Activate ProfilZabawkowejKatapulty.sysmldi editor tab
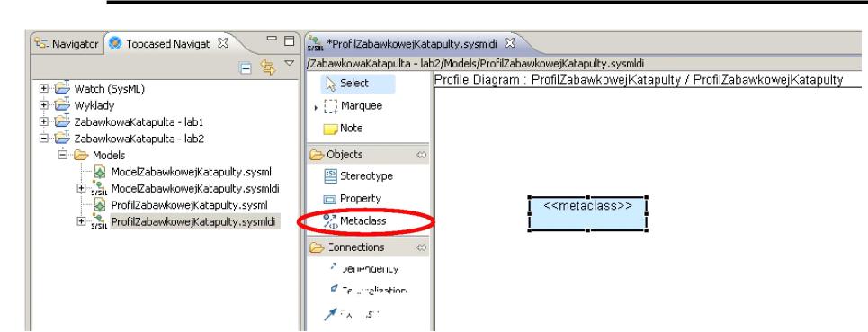The image size is (868, 332). click(412, 43)
